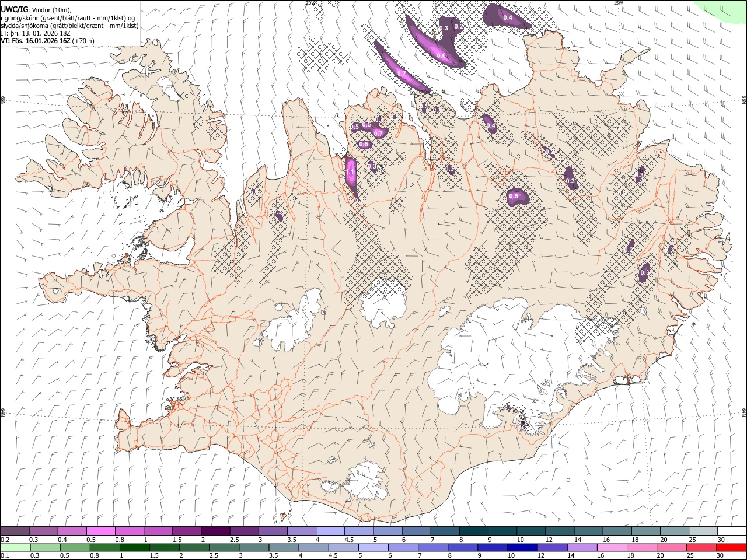Click the 'rigning/skúrir' legend description line

click(x=68, y=18)
